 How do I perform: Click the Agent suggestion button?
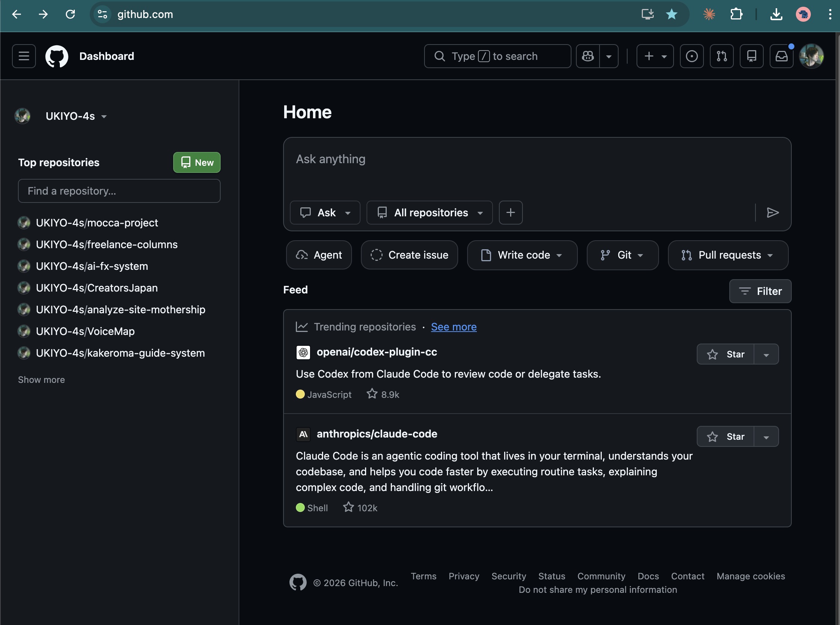(x=319, y=255)
